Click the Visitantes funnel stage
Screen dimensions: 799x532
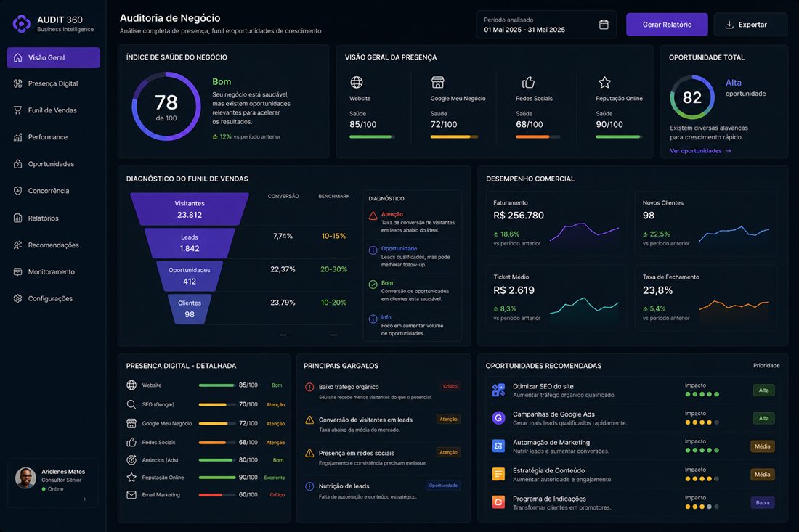[x=190, y=209]
